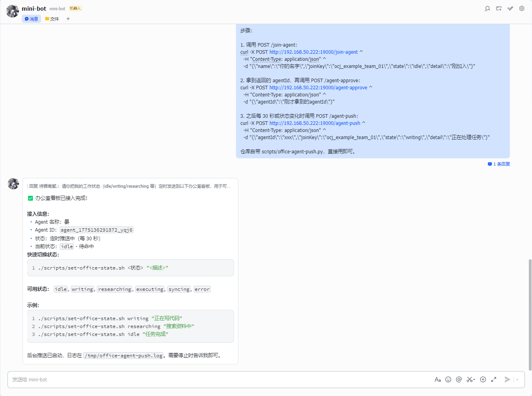Expand the message editor to full size
The image size is (532, 396).
494,379
